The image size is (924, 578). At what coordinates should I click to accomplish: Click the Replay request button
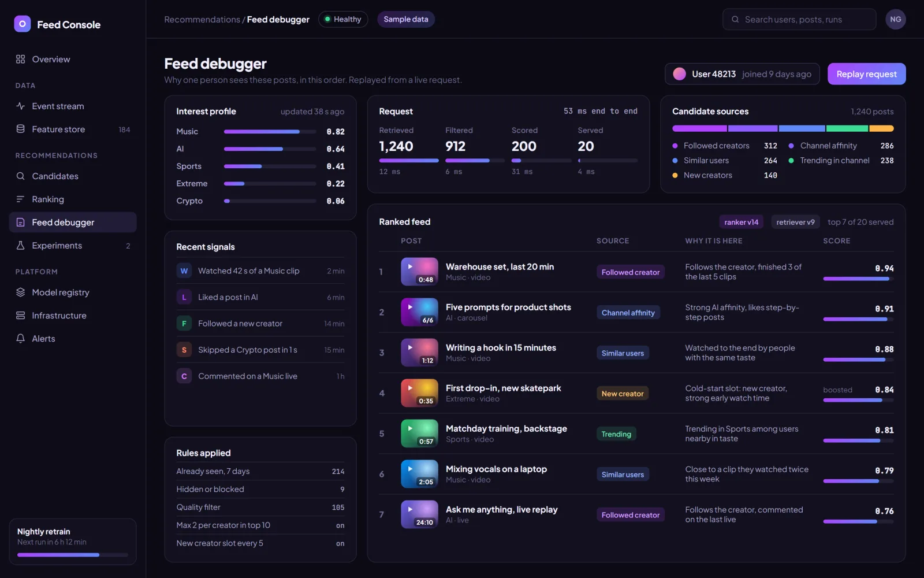pyautogui.click(x=866, y=74)
